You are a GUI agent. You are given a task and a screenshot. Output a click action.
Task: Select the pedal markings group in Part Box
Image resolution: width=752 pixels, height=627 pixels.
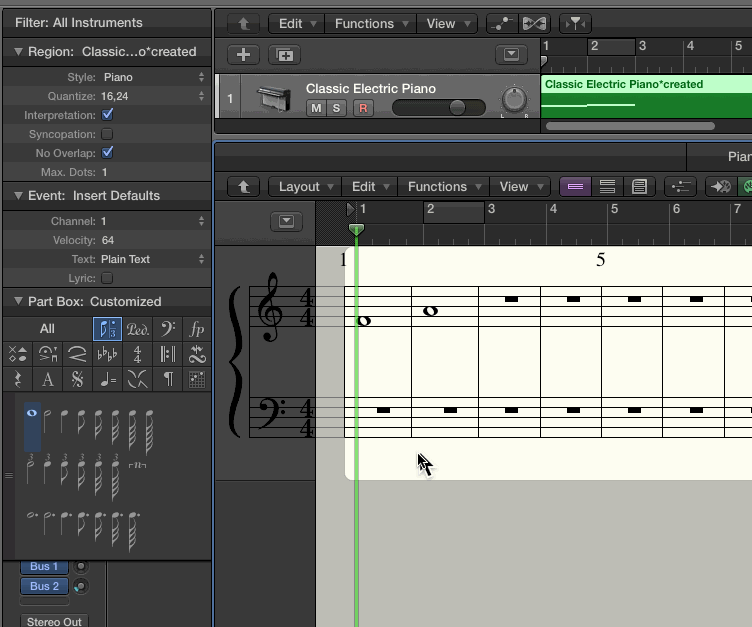137,329
